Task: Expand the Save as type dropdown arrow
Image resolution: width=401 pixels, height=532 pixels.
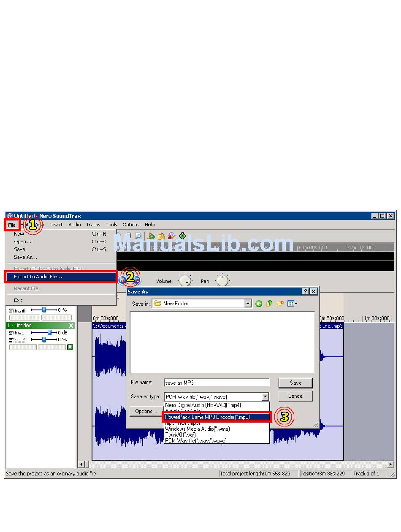Action: (x=265, y=396)
